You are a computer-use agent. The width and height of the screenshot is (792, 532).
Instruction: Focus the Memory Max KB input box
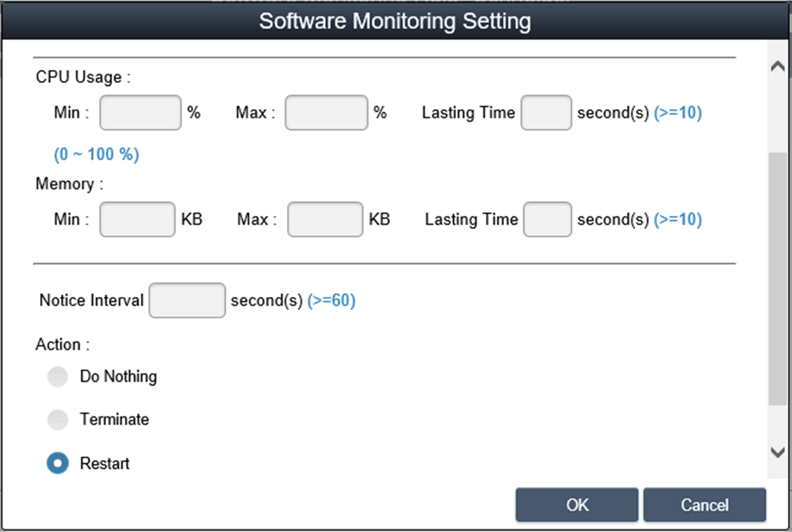(x=325, y=219)
